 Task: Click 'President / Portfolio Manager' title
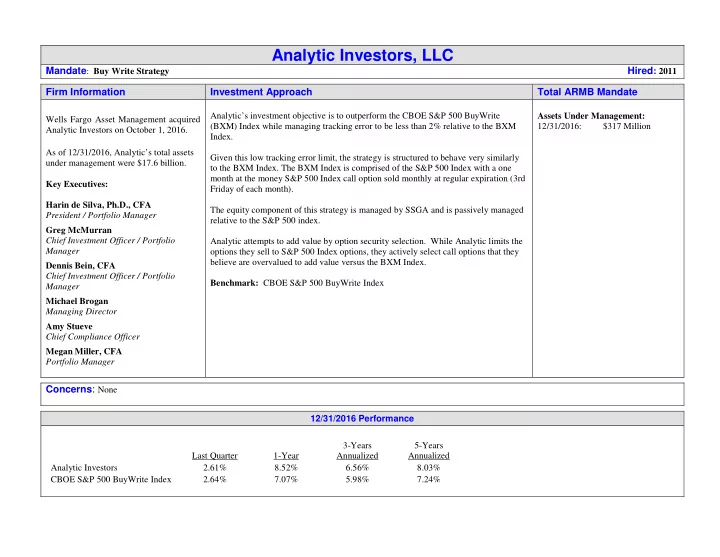click(101, 215)
